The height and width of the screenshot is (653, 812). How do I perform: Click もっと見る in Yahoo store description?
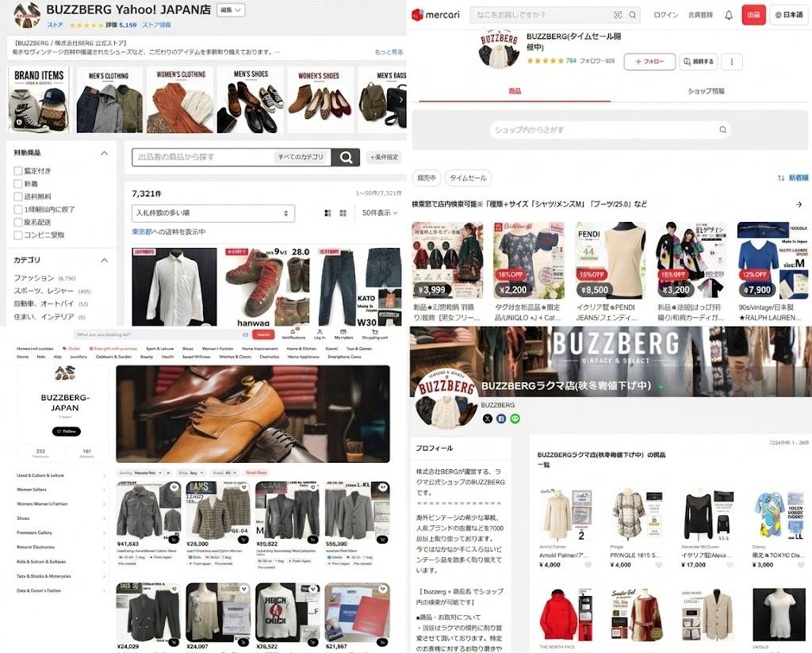point(389,52)
